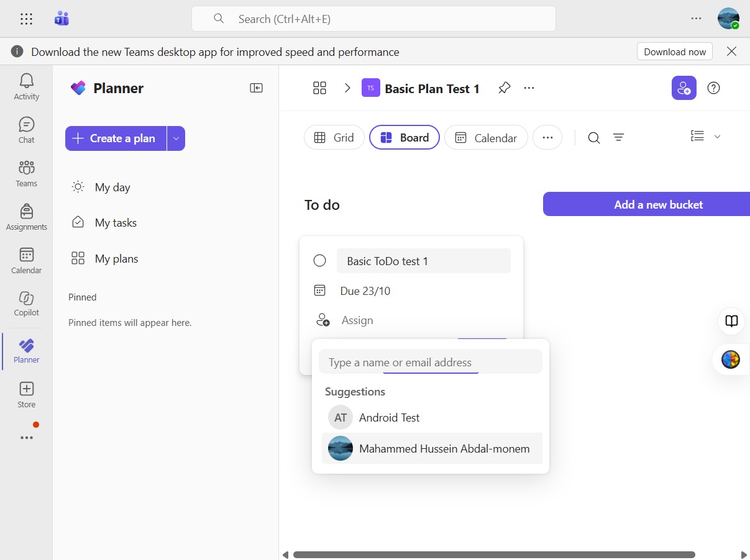
Task: Mark Basic ToDo test 1 as complete
Action: click(319, 261)
